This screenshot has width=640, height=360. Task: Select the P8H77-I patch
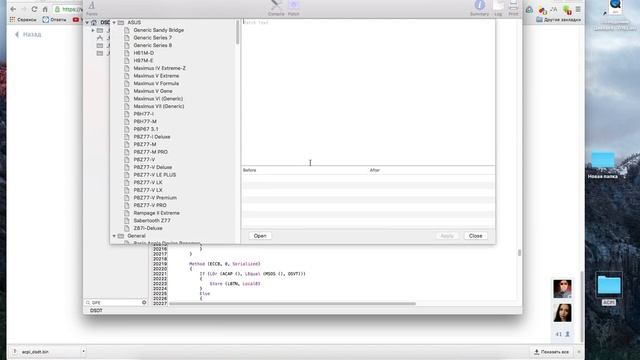(x=144, y=114)
